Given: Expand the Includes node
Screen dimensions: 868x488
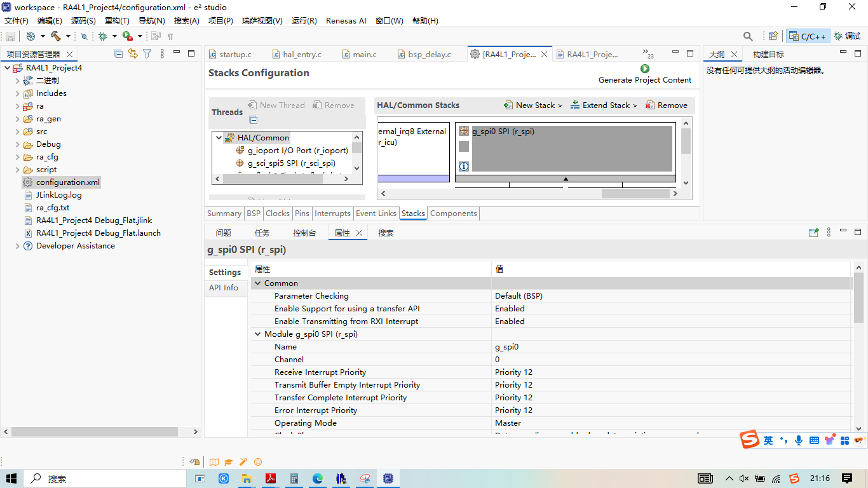Looking at the screenshot, I should point(18,93).
